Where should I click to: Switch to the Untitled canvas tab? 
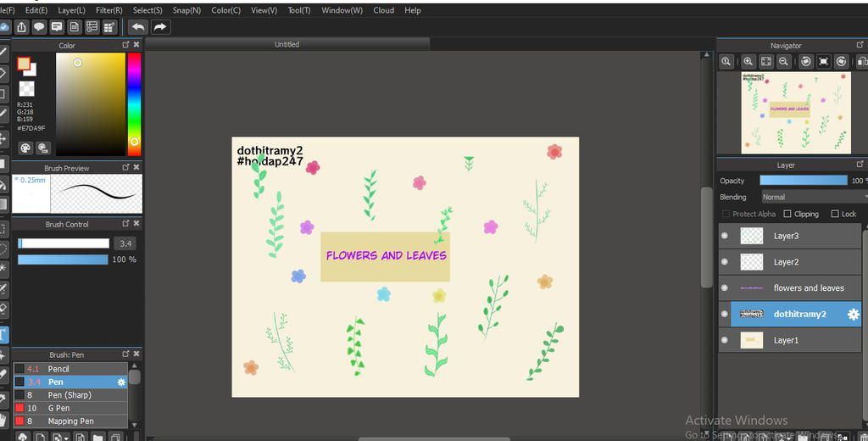[x=287, y=44]
